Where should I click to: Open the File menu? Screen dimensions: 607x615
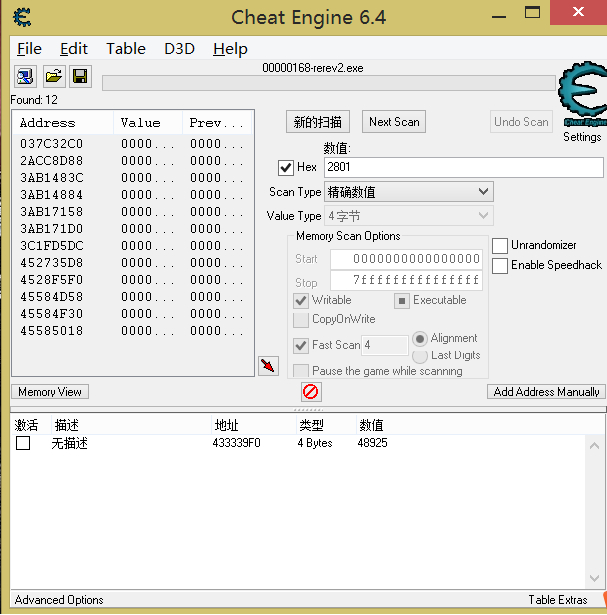[29, 49]
